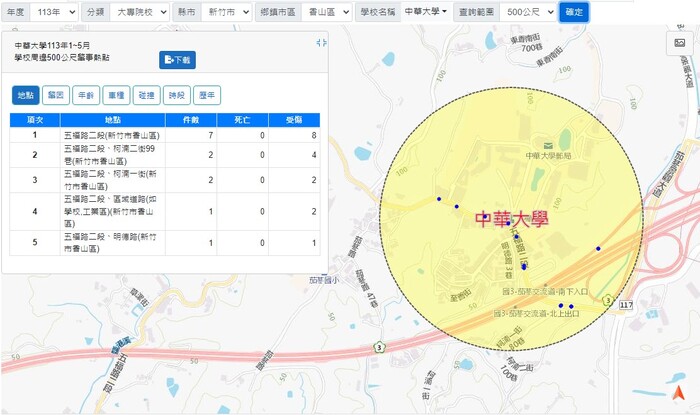Click row 4 location with 區域道路
Viewport: 700px width, 415px height.
click(x=110, y=211)
